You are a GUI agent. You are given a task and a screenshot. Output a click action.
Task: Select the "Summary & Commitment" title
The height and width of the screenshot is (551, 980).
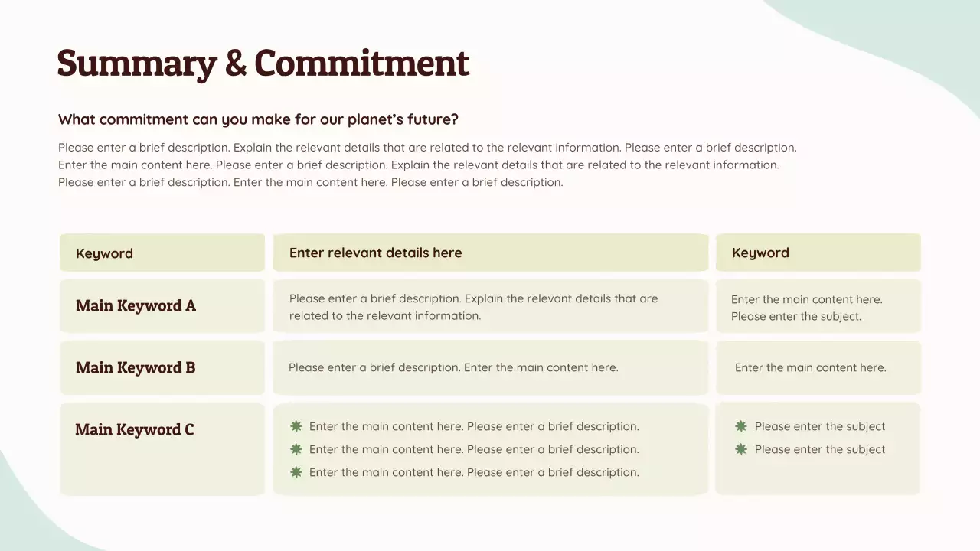pos(263,63)
